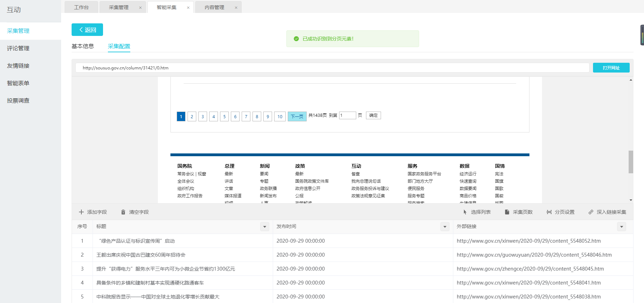Close the 内容管理 tab
This screenshot has height=303, width=644.
click(236, 8)
